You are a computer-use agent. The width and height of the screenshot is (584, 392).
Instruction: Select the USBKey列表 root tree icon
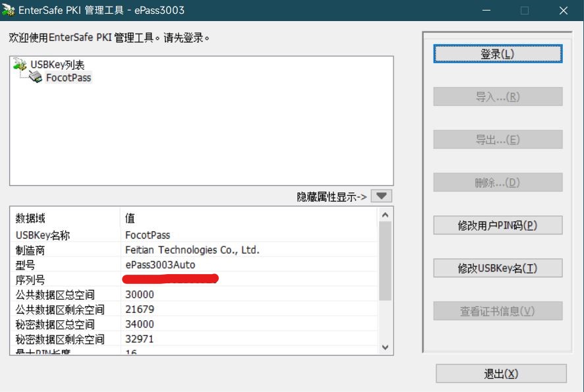tap(20, 64)
